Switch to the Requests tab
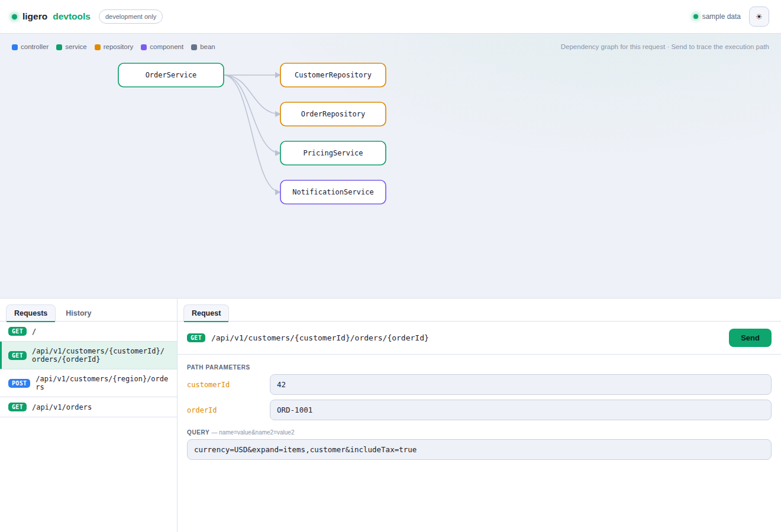Image resolution: width=781 pixels, height=532 pixels. click(x=31, y=313)
